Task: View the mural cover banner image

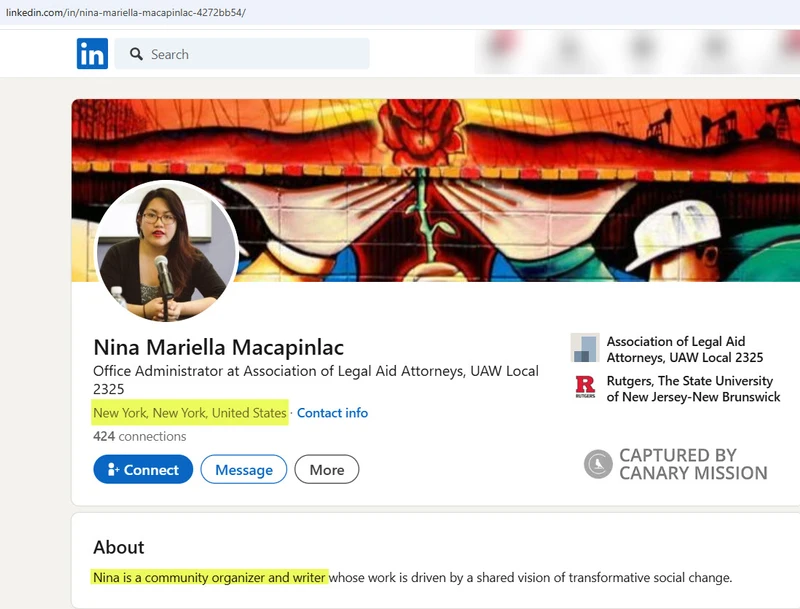Action: [436, 190]
